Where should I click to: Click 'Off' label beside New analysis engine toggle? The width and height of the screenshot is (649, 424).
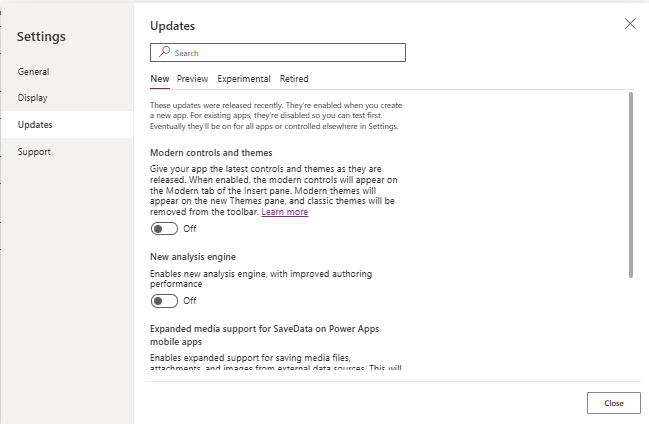(x=190, y=301)
